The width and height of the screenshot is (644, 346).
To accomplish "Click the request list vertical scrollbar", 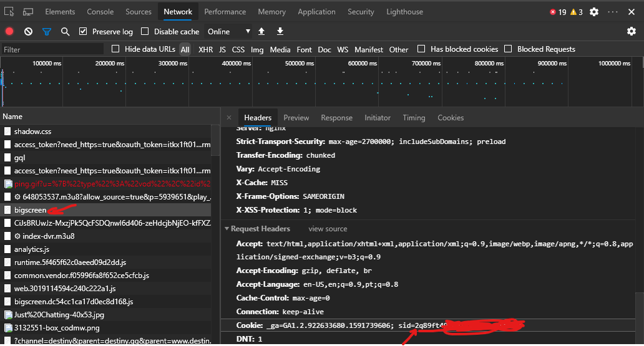I will (x=215, y=141).
